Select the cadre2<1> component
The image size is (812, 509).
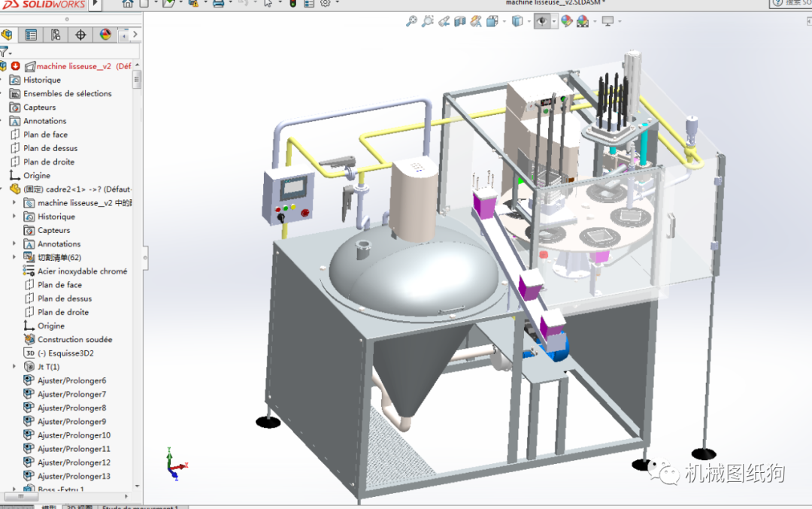coord(77,189)
